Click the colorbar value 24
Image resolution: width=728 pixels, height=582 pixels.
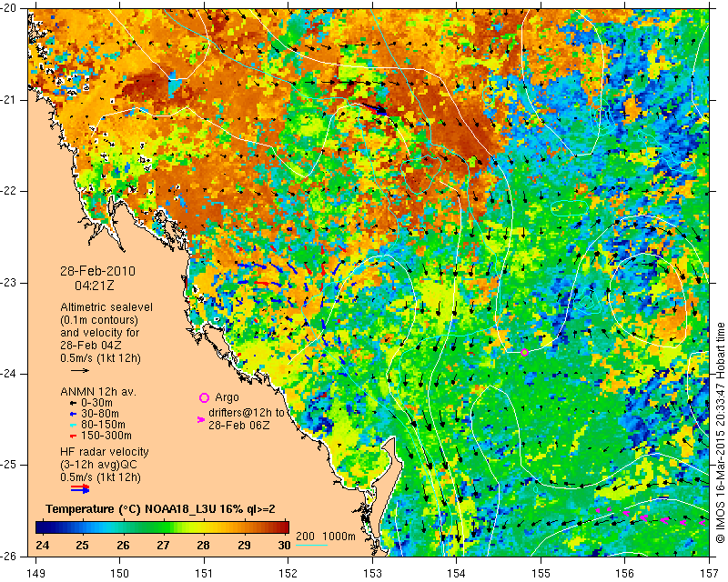(x=42, y=545)
